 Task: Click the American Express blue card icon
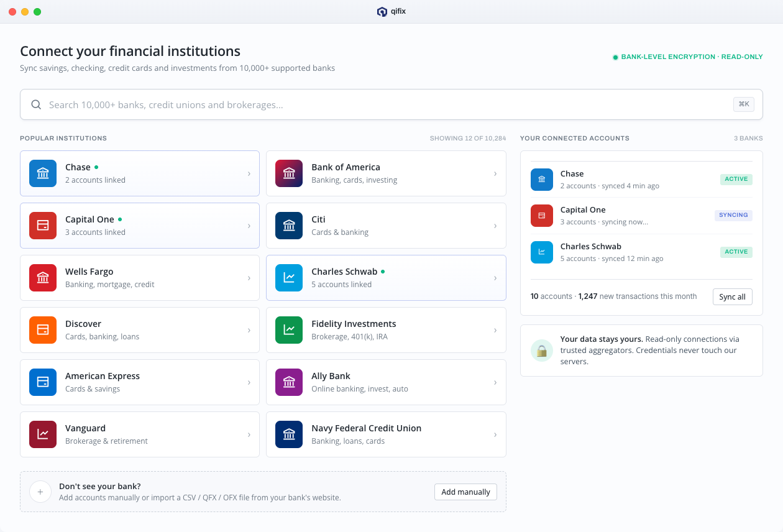click(43, 382)
